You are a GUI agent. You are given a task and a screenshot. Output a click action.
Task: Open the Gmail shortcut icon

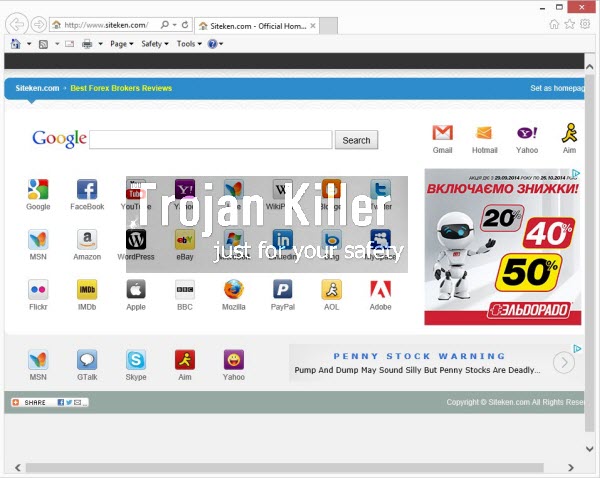coord(442,133)
